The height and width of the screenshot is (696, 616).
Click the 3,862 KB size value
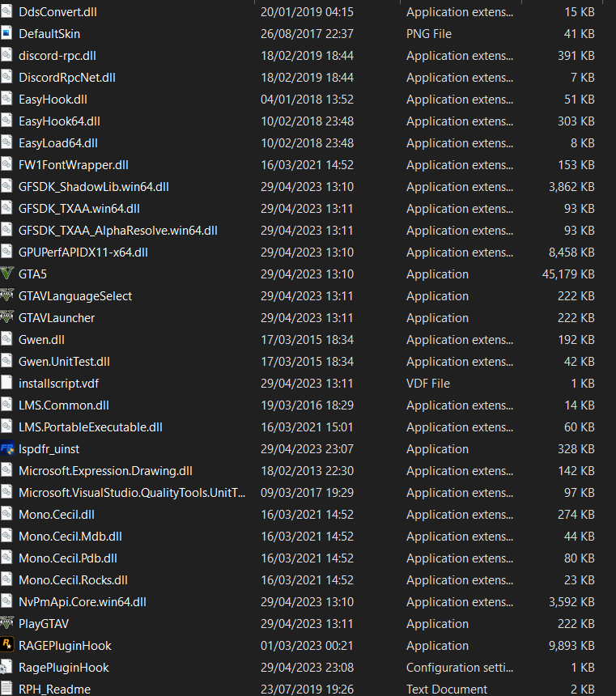[571, 187]
